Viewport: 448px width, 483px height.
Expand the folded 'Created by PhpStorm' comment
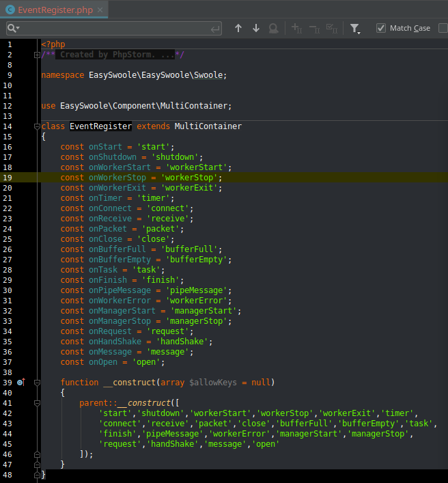[x=36, y=55]
